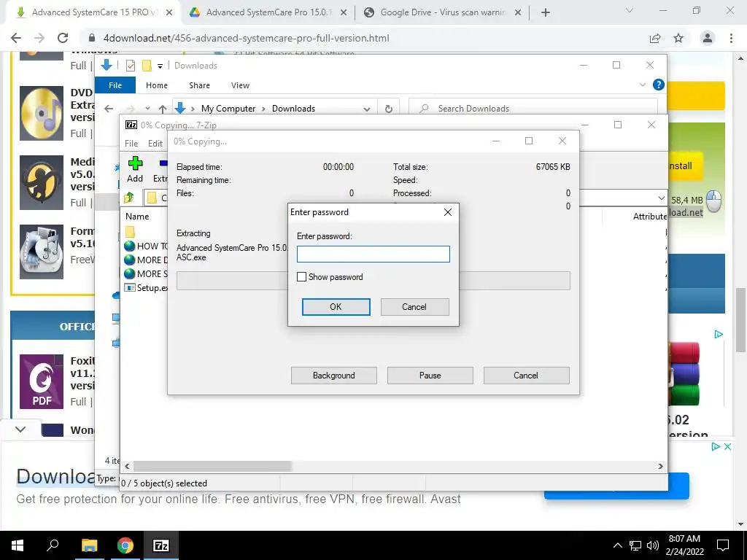Click into the Enter password field
Image resolution: width=747 pixels, height=560 pixels.
point(373,254)
